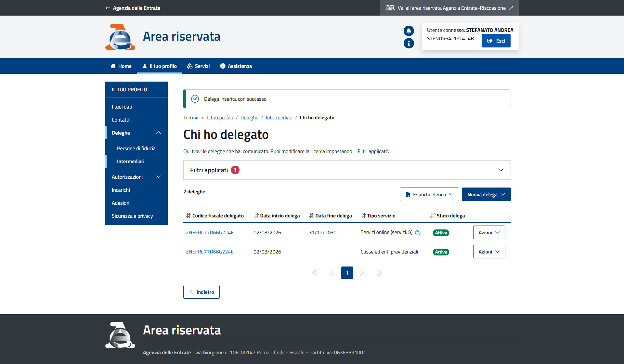624x364 pixels.
Task: Sort by Data fine delega column
Action: pos(330,216)
